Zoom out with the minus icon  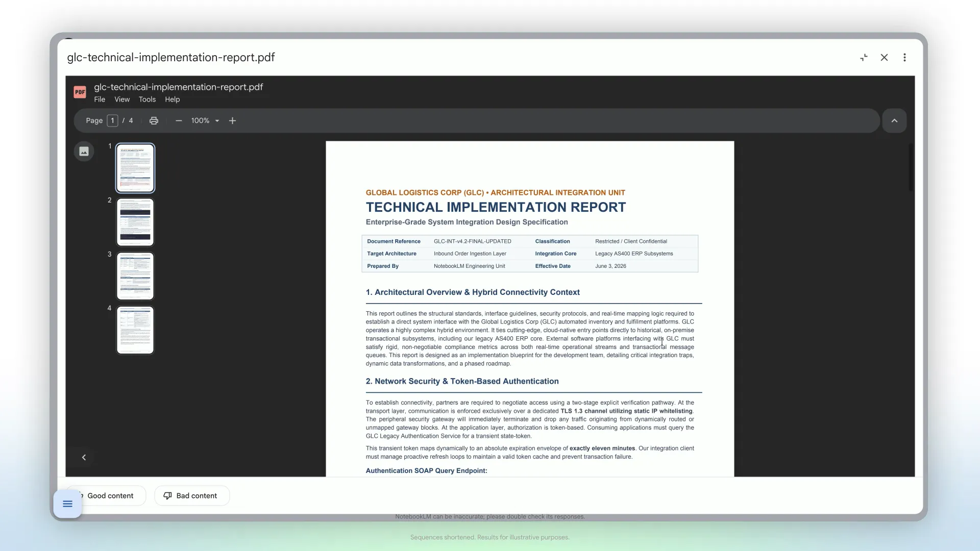179,121
